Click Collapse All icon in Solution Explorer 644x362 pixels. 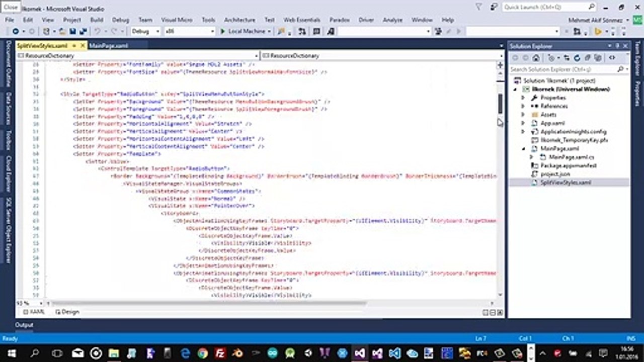coord(587,58)
